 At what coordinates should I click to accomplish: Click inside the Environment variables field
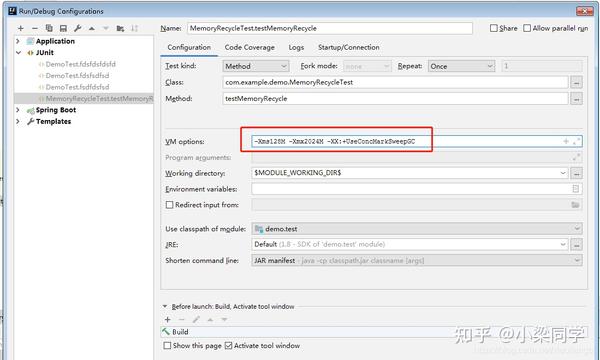coord(411,189)
